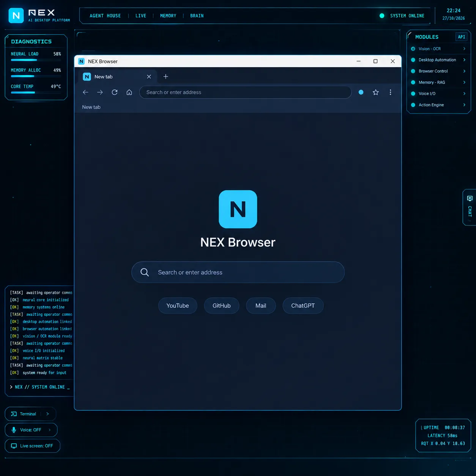Click the SYSTEM ONLINE indicator dot

tap(382, 16)
